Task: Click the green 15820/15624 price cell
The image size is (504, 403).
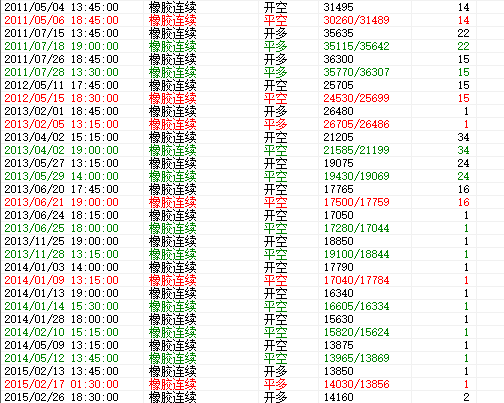Action: coord(356,332)
